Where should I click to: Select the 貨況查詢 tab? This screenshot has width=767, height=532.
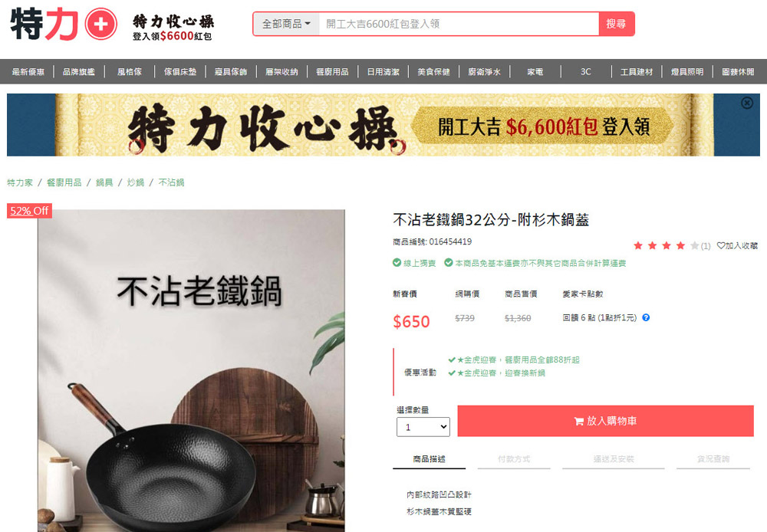coord(713,459)
